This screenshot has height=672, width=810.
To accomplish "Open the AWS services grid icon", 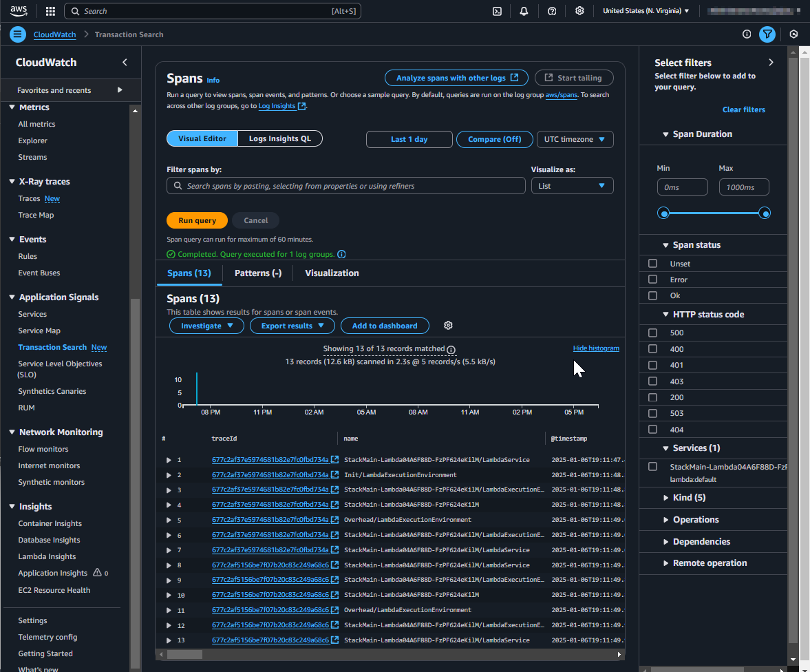I will 49,11.
